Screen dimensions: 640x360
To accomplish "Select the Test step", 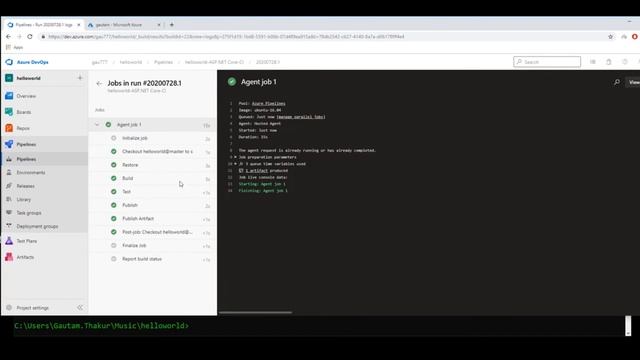I will pyautogui.click(x=153, y=192).
